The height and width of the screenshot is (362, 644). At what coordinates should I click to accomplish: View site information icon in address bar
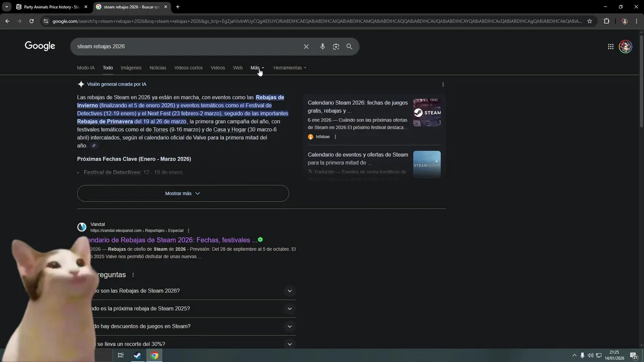click(x=46, y=21)
